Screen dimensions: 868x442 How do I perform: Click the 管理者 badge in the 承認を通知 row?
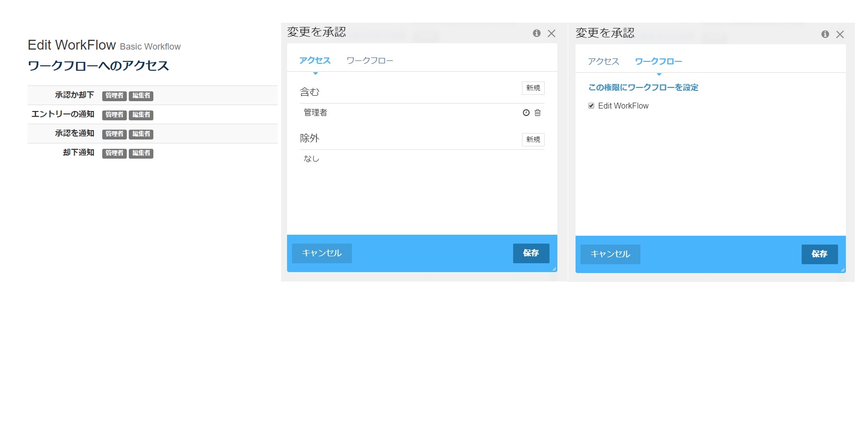pyautogui.click(x=115, y=134)
